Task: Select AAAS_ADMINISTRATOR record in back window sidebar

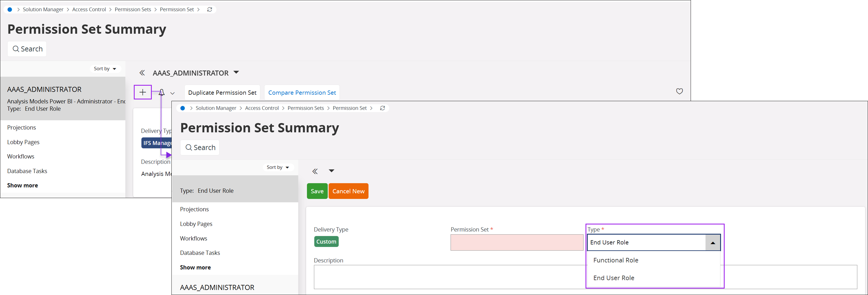Action: pos(63,98)
